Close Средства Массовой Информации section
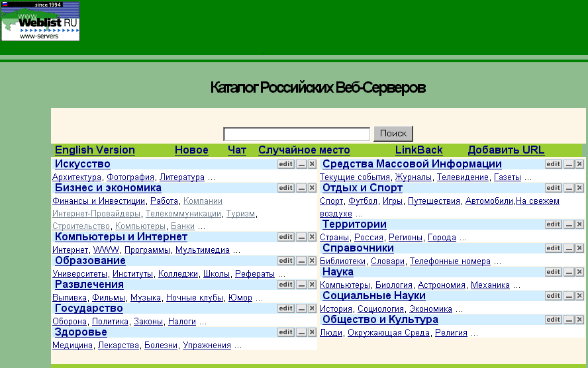Viewport: 588px width, 368px height. pyautogui.click(x=580, y=164)
